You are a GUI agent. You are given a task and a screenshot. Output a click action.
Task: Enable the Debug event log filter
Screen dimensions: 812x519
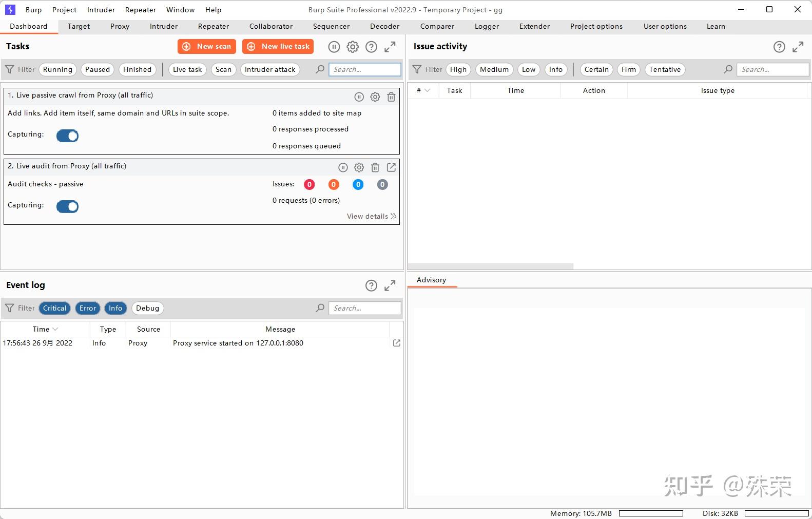click(147, 308)
